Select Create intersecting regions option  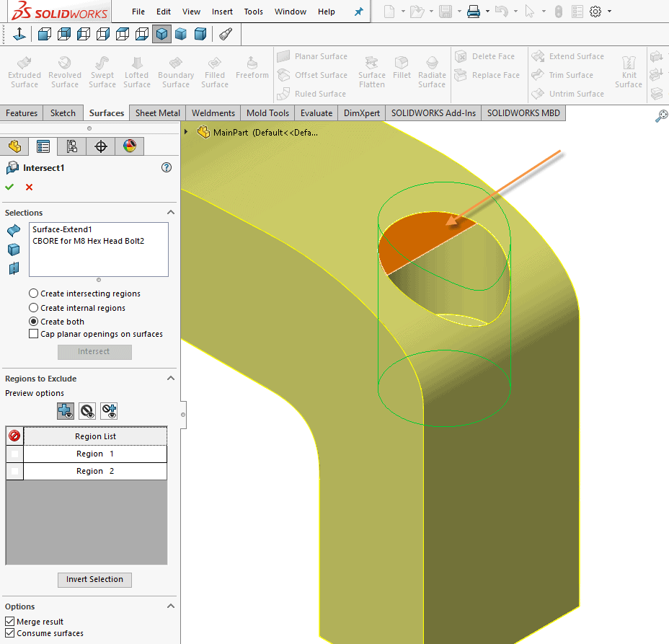tap(84, 294)
